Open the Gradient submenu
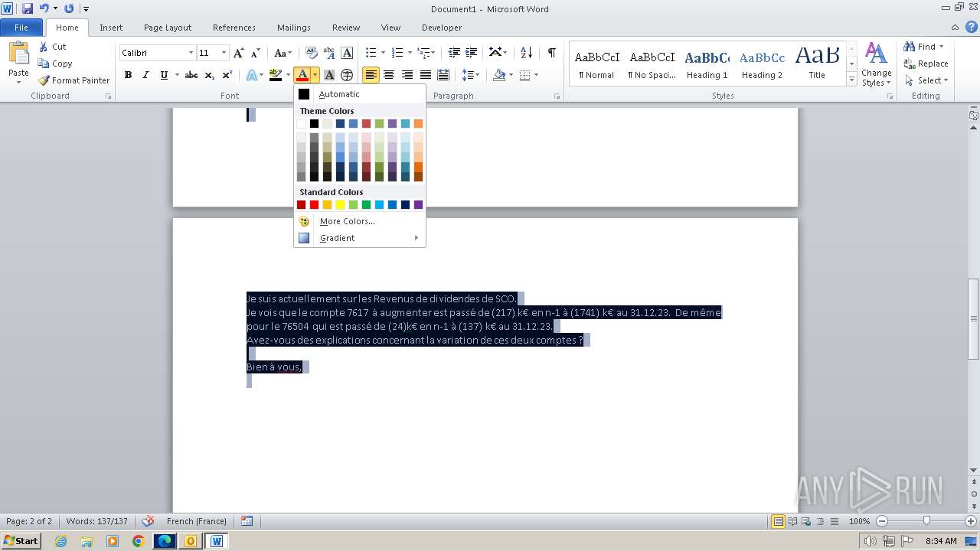The width and height of the screenshot is (980, 551). pos(359,238)
